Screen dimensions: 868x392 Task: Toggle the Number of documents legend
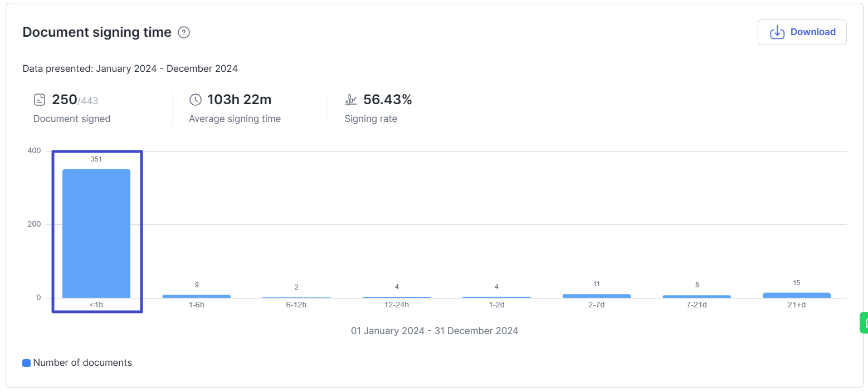click(x=77, y=363)
